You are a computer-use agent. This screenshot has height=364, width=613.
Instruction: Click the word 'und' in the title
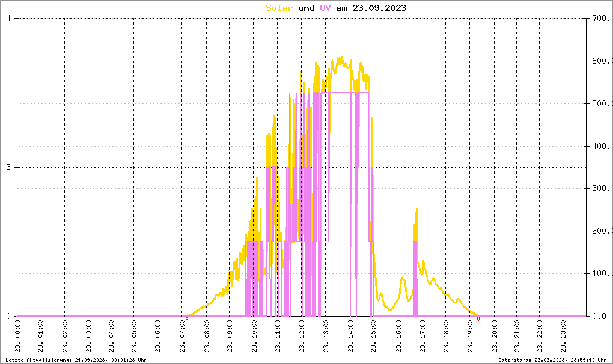tap(306, 8)
